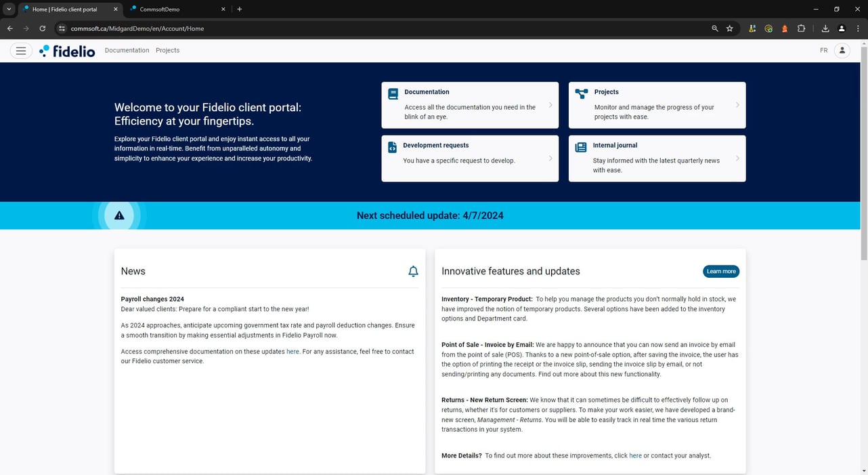Viewport: 868px width, 475px height.
Task: Click 'Inventory - Temporary Product:' text
Action: (x=487, y=299)
